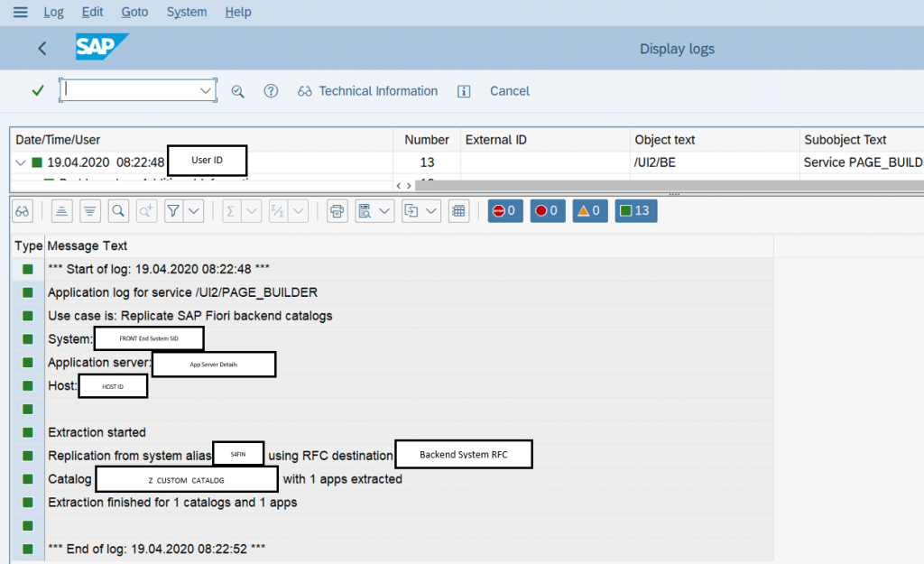Click the Set Filter funnel icon

[173, 211]
